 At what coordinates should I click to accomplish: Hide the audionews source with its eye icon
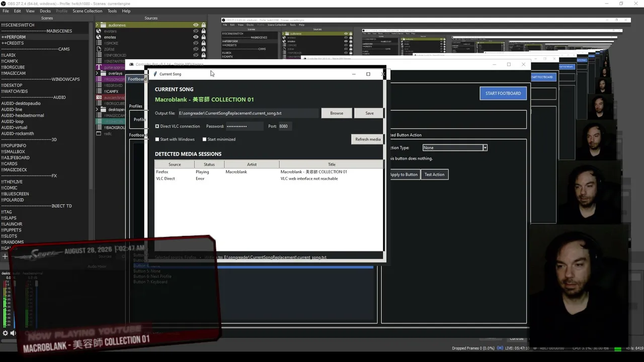[x=196, y=25]
